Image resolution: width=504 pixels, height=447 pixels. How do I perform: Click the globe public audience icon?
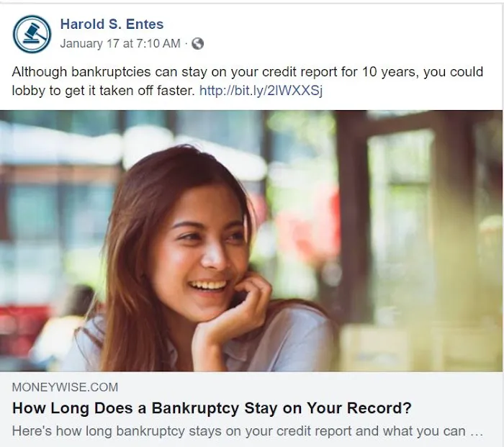coord(198,44)
